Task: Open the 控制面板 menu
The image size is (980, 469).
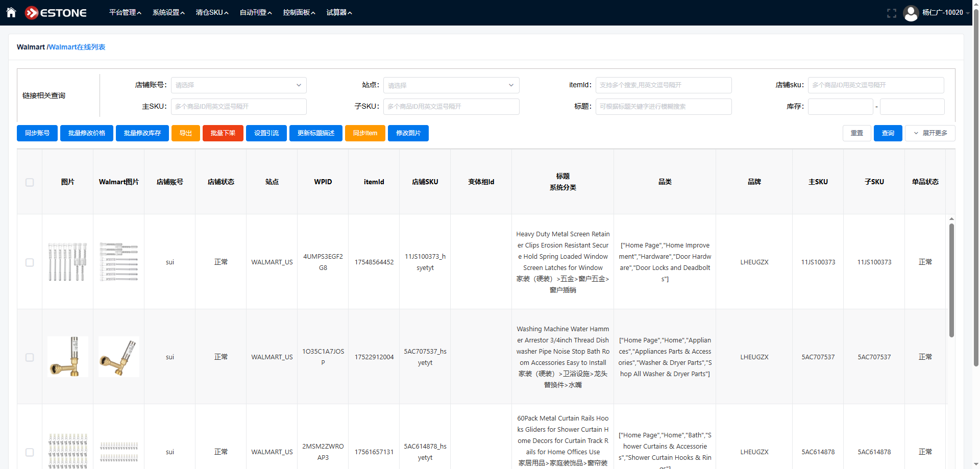Action: pyautogui.click(x=299, y=13)
